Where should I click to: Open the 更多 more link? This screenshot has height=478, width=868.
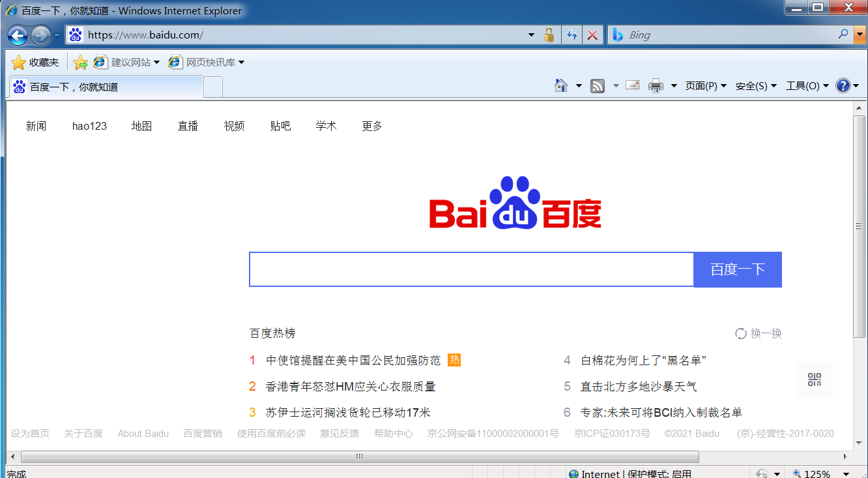(x=372, y=126)
